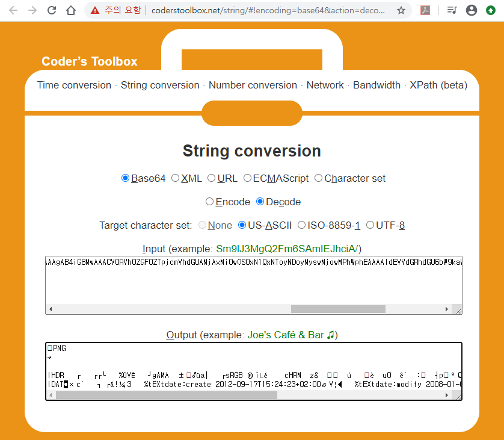Click Input scrollbar left arrow

tap(51, 309)
